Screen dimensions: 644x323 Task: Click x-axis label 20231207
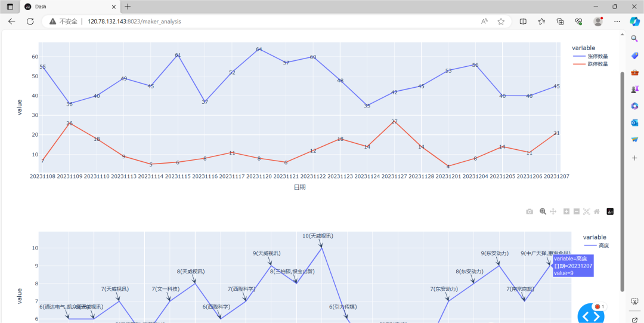click(556, 177)
